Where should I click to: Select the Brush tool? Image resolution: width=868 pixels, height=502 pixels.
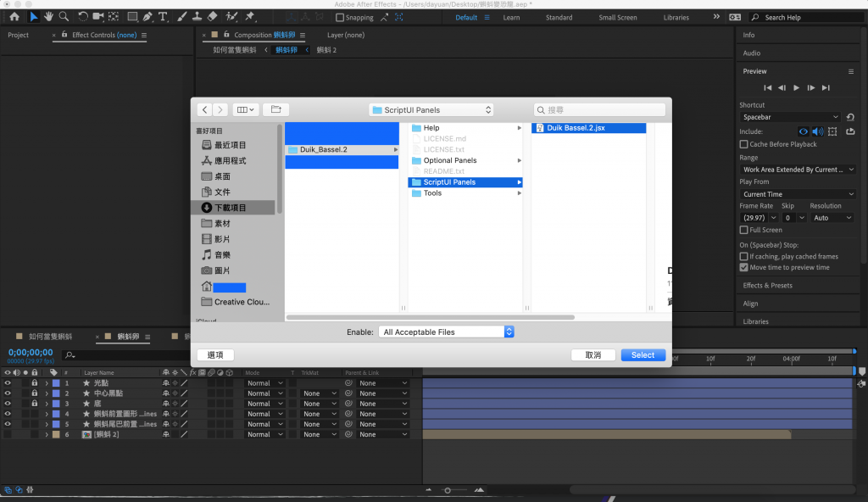tap(181, 17)
